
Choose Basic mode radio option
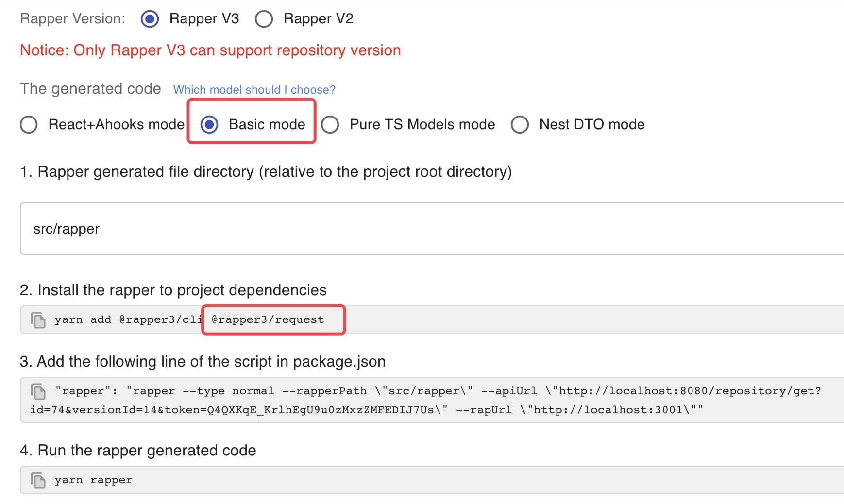(209, 124)
